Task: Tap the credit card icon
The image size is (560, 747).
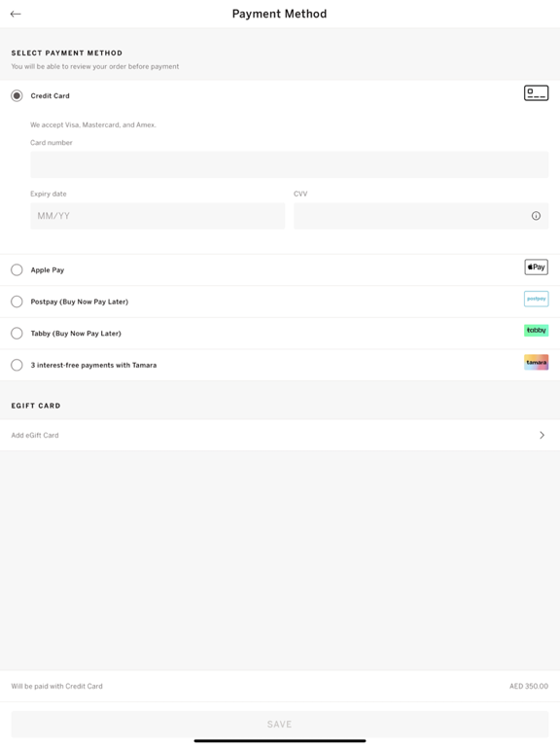Action: click(x=537, y=93)
